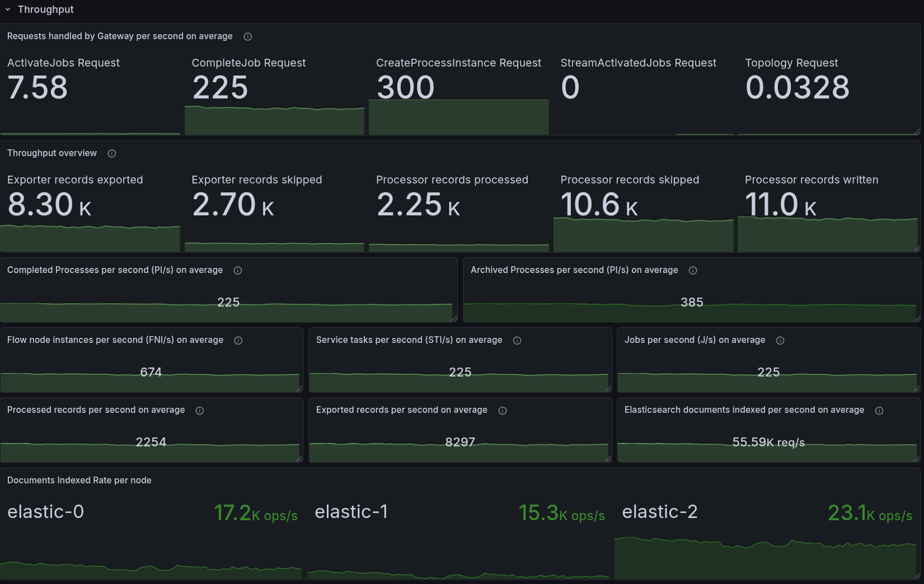This screenshot has height=584, width=924.
Task: Show info tooltip for Archived Processes panel
Action: click(x=693, y=271)
